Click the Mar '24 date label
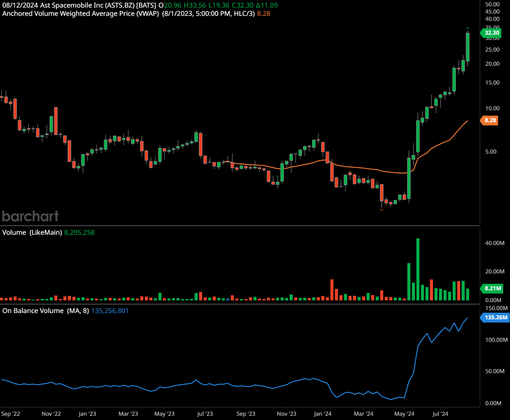This screenshot has height=420, width=510. 363,414
